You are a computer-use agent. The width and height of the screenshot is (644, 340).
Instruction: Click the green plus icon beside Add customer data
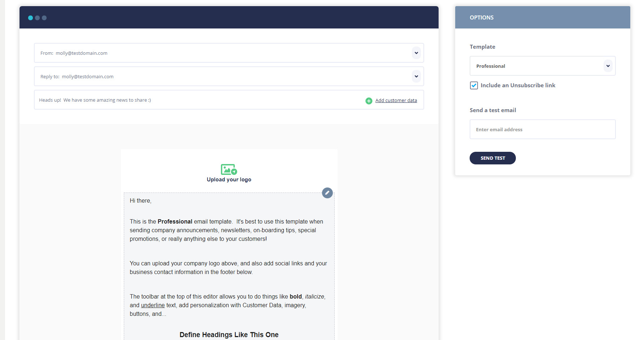coord(369,101)
